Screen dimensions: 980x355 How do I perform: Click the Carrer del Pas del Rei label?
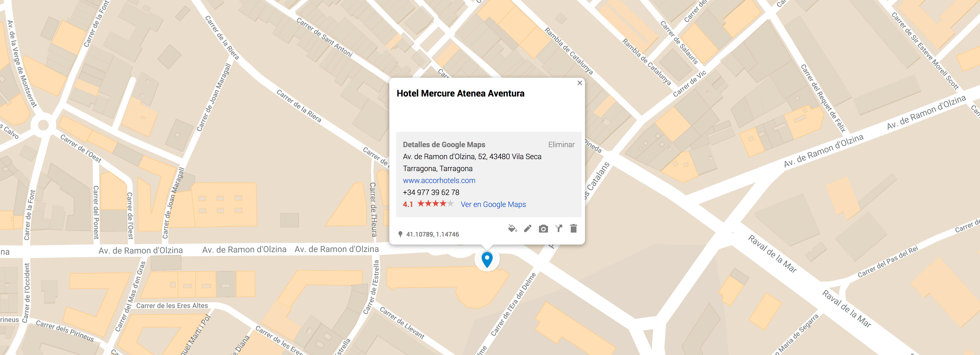(888, 262)
